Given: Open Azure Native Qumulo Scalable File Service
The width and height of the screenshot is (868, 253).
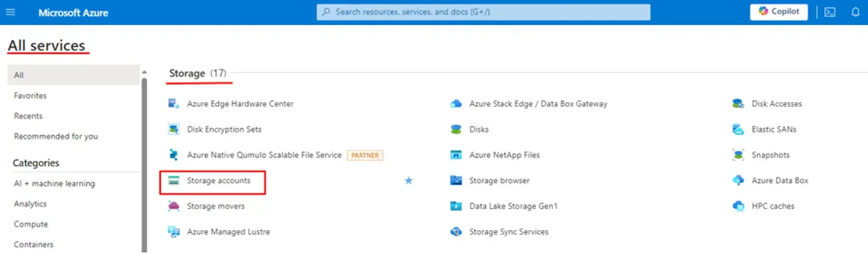Looking at the screenshot, I should coord(264,155).
